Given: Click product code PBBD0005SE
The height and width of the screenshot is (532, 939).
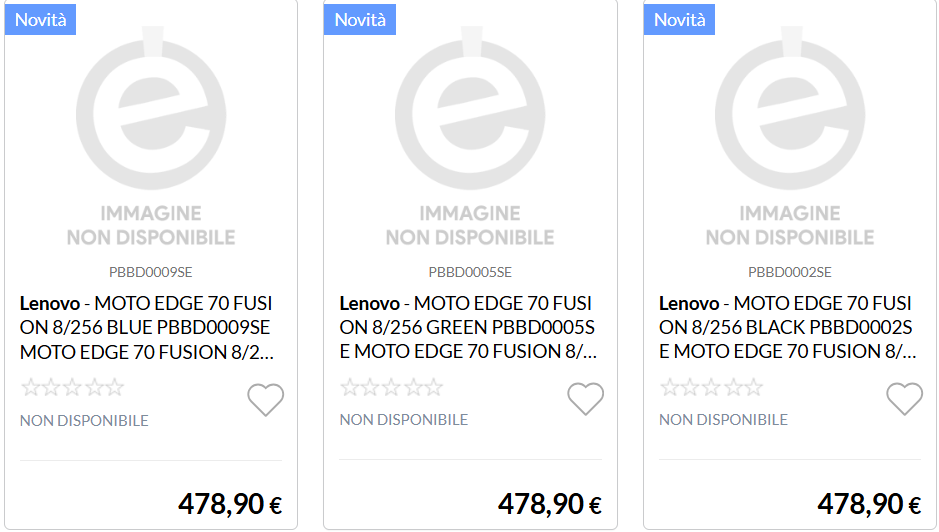Looking at the screenshot, I should tap(470, 272).
